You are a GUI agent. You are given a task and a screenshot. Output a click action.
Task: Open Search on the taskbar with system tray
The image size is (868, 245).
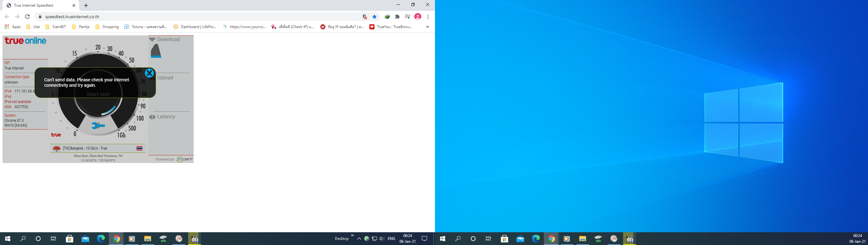coord(23,239)
